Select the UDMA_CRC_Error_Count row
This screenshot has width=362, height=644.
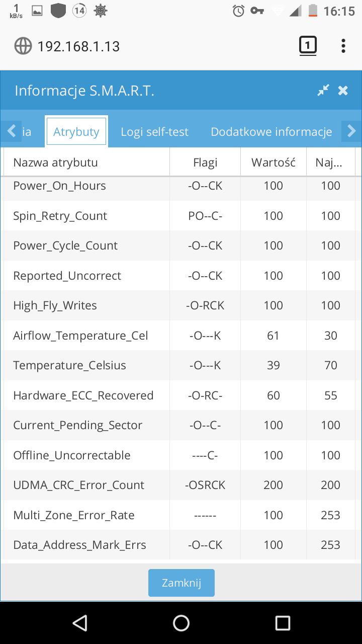pos(181,485)
